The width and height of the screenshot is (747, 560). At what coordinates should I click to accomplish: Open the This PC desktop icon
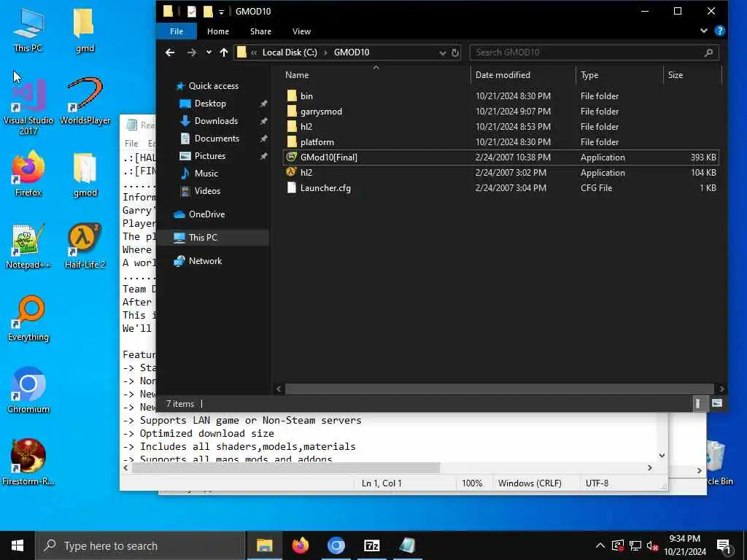click(28, 29)
